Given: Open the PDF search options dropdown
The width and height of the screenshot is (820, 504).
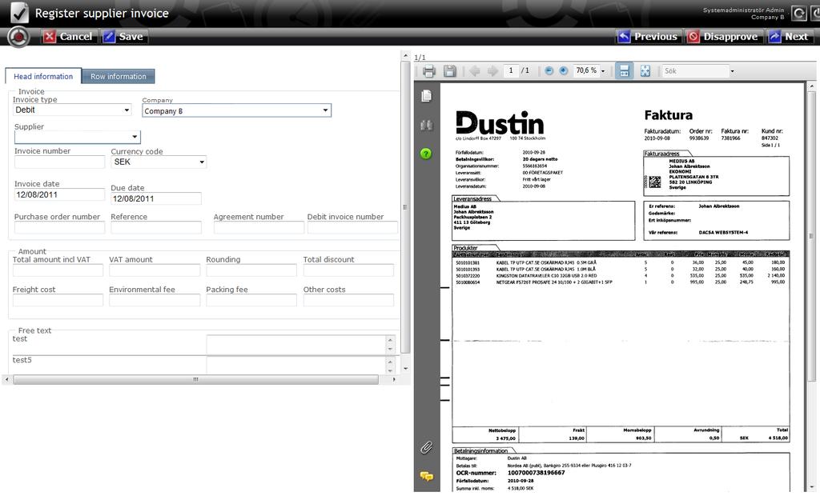Looking at the screenshot, I should (x=732, y=71).
